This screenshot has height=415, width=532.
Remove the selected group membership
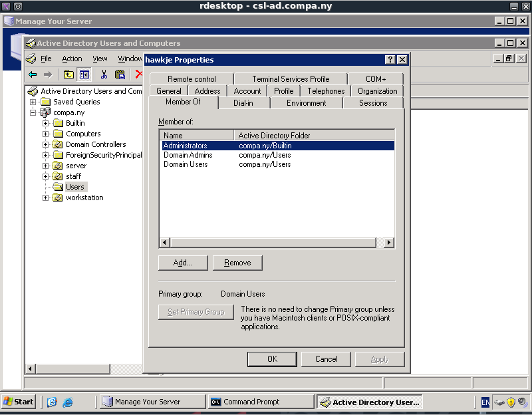(x=237, y=263)
